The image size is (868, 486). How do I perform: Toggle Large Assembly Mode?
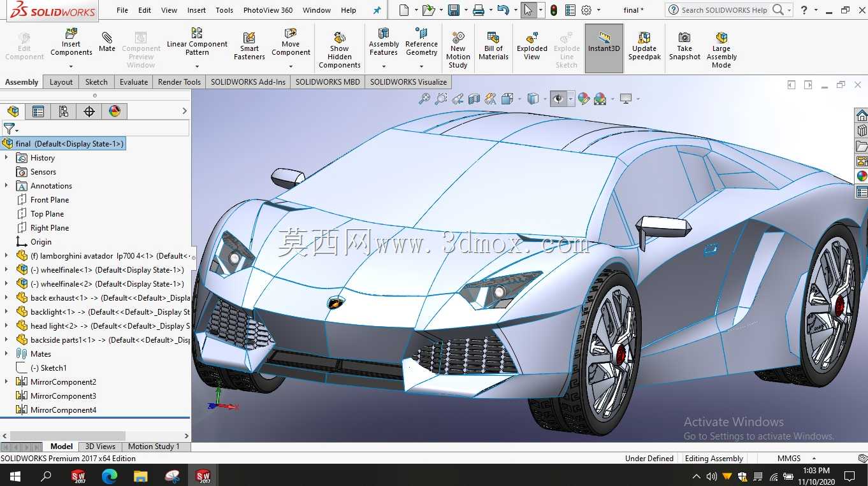(721, 49)
